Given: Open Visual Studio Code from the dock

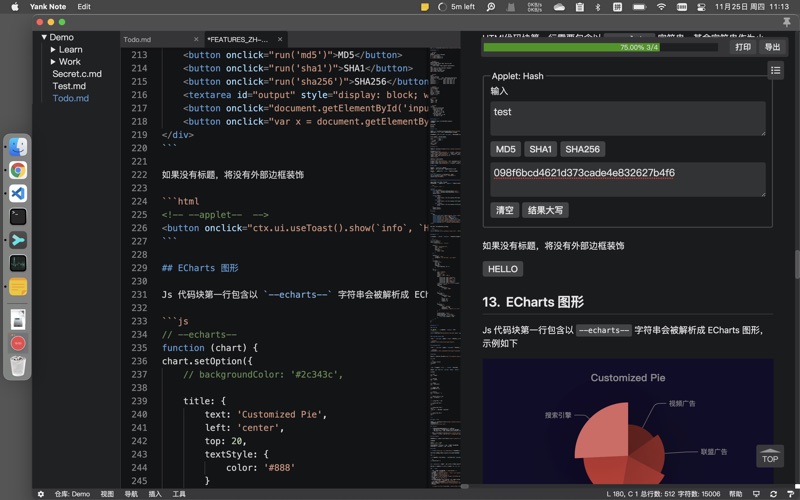Looking at the screenshot, I should tap(18, 193).
